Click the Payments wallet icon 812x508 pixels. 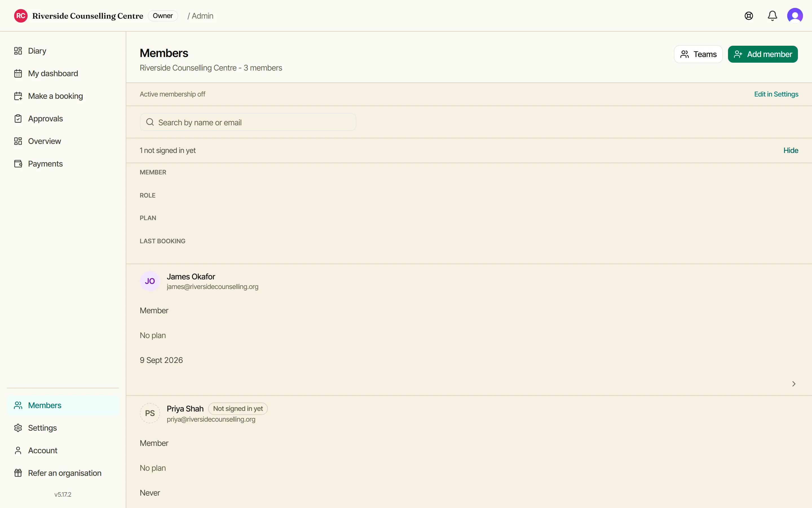point(18,164)
